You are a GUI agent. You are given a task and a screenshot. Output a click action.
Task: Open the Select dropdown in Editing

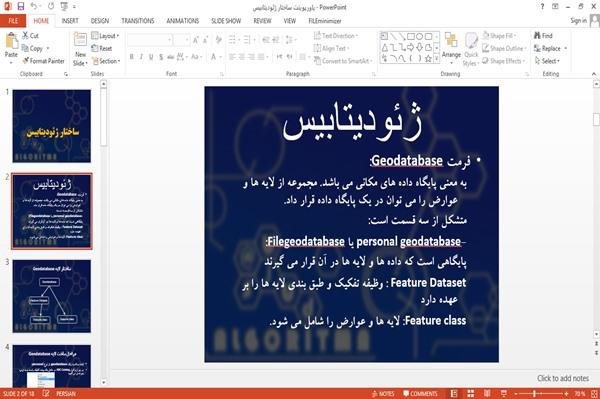pos(547,61)
